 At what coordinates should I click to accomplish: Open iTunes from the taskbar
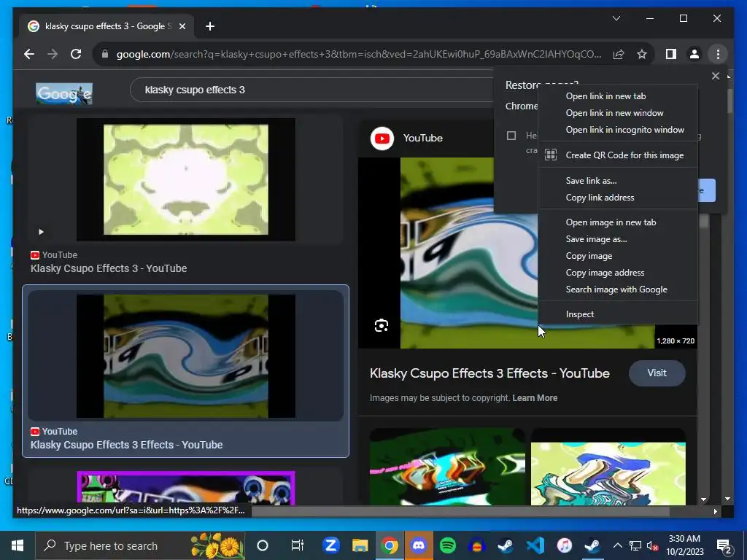(x=564, y=545)
